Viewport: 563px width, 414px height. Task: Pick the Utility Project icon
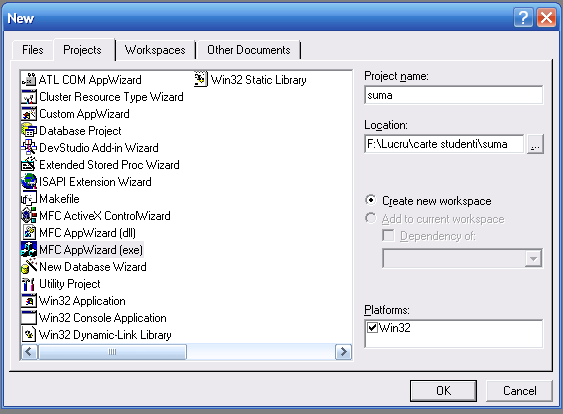(x=29, y=284)
